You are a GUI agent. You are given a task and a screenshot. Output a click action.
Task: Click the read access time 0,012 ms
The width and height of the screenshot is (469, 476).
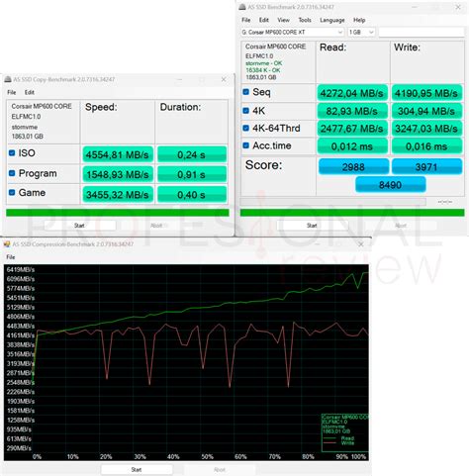(x=352, y=146)
